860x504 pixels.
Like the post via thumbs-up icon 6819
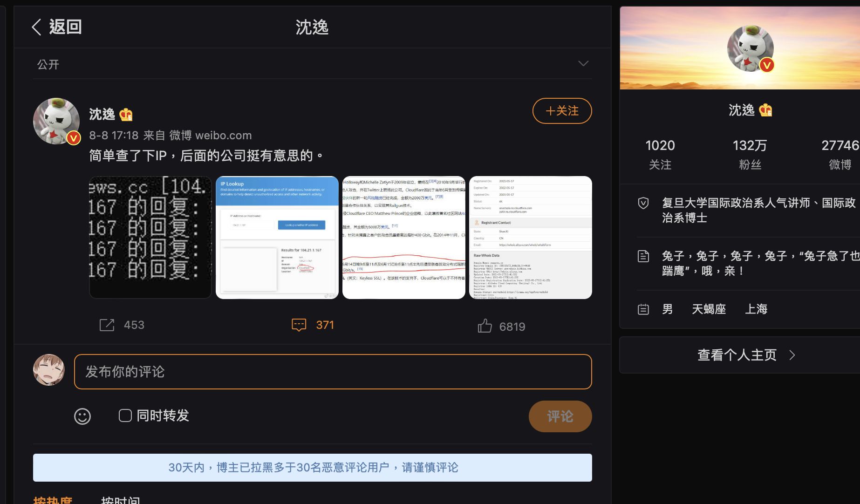(485, 326)
